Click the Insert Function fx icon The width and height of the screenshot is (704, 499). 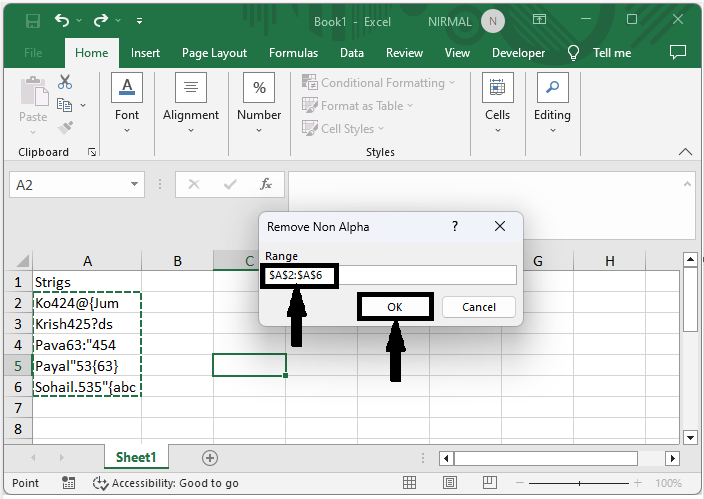pos(266,184)
